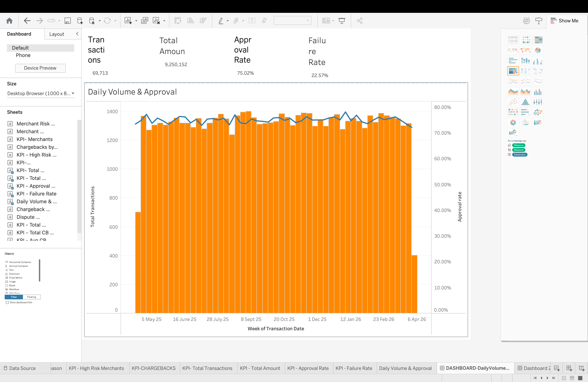Open the fit view empty dropdown

[x=292, y=20]
